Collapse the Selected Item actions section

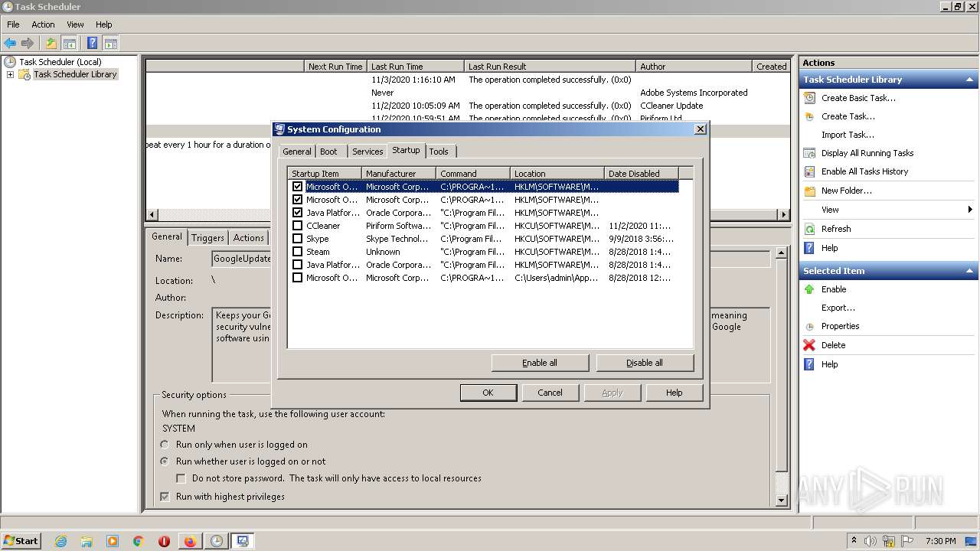969,271
